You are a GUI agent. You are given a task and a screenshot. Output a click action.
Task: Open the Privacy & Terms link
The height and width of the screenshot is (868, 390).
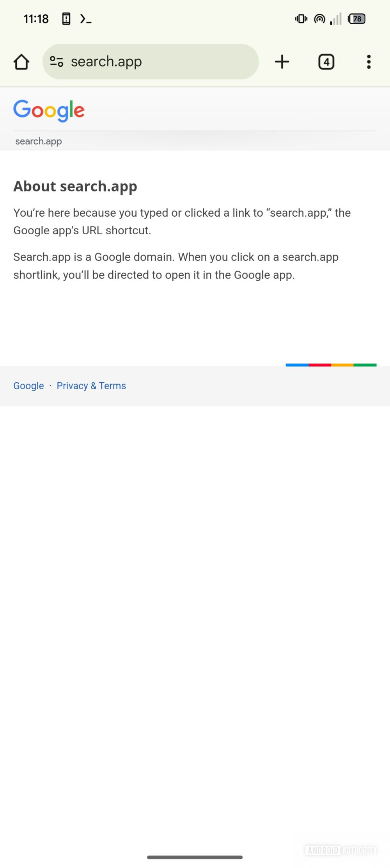(x=91, y=385)
